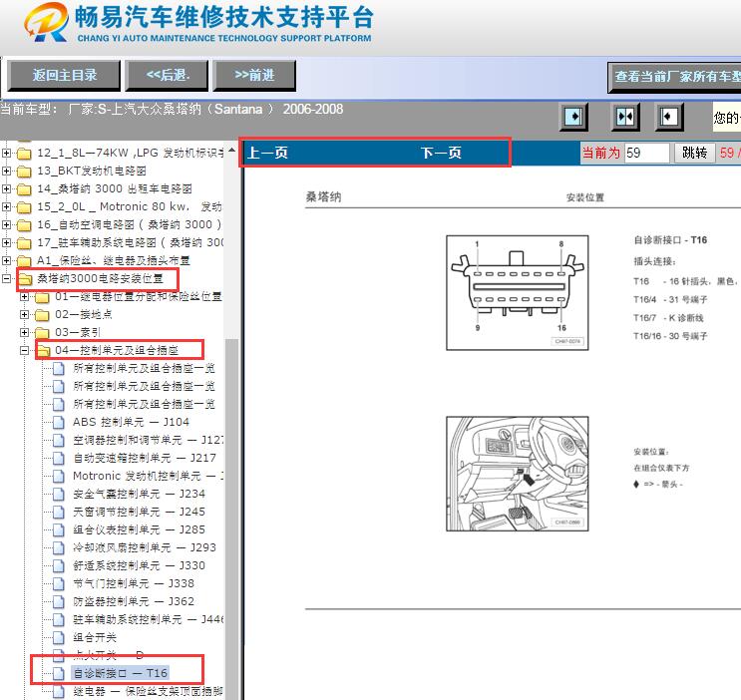Select folder icon of 02—接地点
The width and height of the screenshot is (741, 700).
click(42, 315)
